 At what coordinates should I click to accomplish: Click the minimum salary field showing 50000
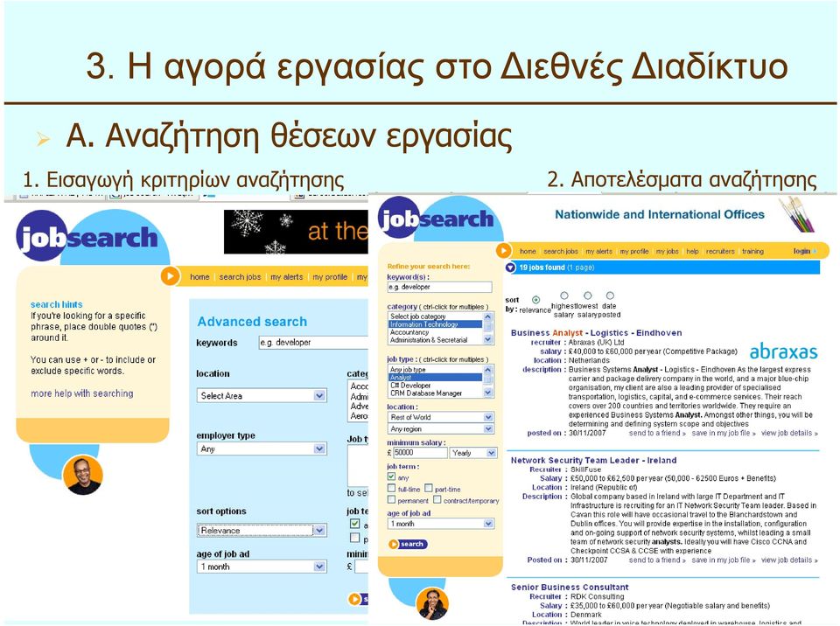pos(420,453)
